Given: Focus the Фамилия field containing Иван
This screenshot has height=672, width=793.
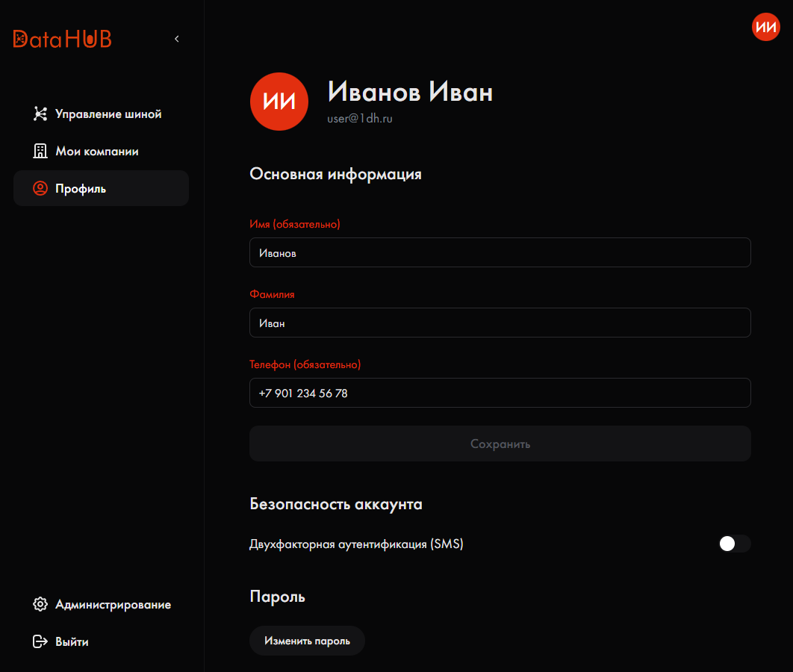Looking at the screenshot, I should pyautogui.click(x=500, y=323).
